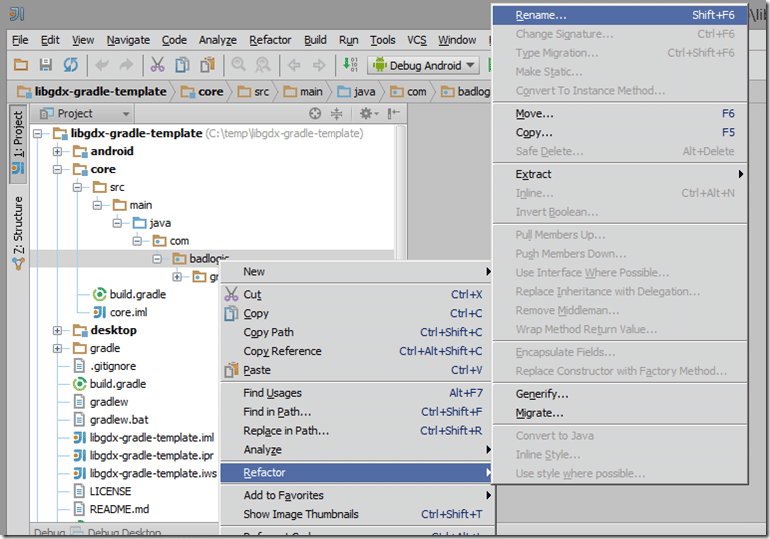Click the Cut scissors toolbar icon

[x=157, y=65]
